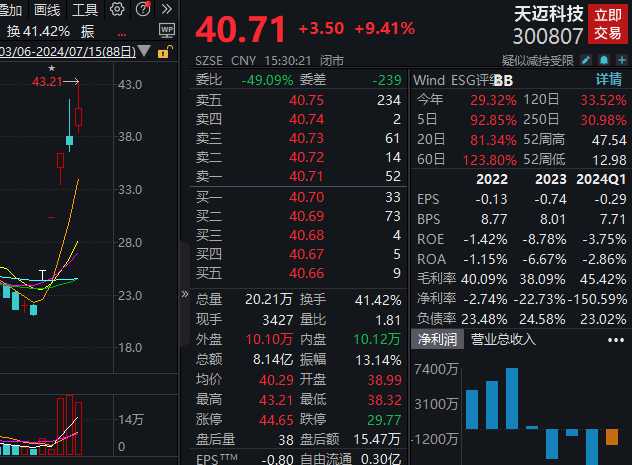632x465 pixels.
Task: Click the WP monitor icon
Action: click(167, 31)
